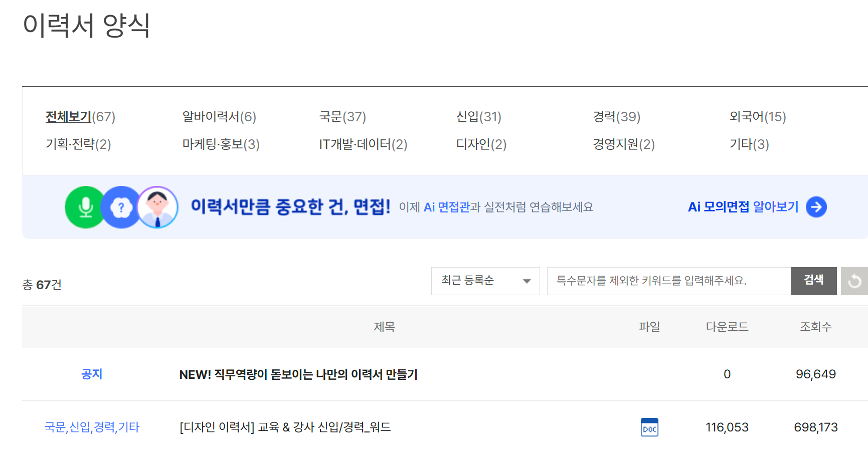The image size is (868, 451).
Task: Filter templates by 외국어(15)
Action: click(x=757, y=117)
